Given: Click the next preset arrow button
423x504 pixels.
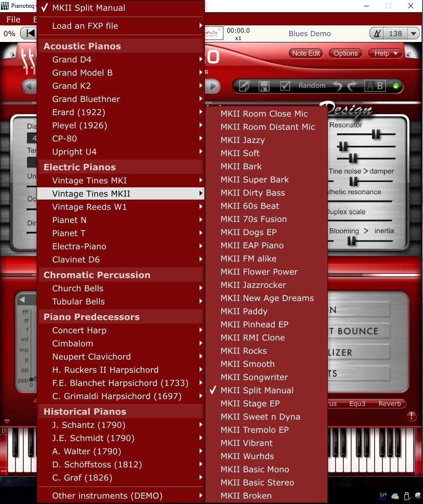Looking at the screenshot, I should click(213, 86).
